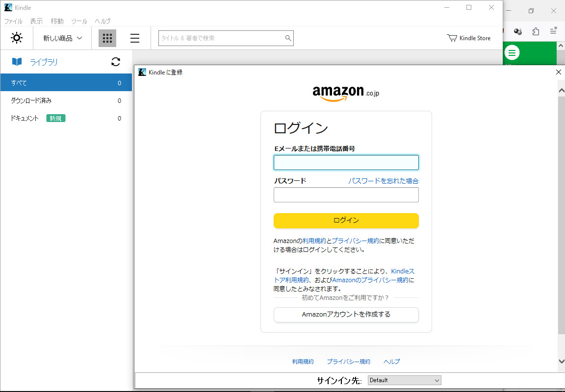Viewport: 565px width, 392px height.
Task: Click パスワードを忘れた場合 link
Action: [x=383, y=181]
